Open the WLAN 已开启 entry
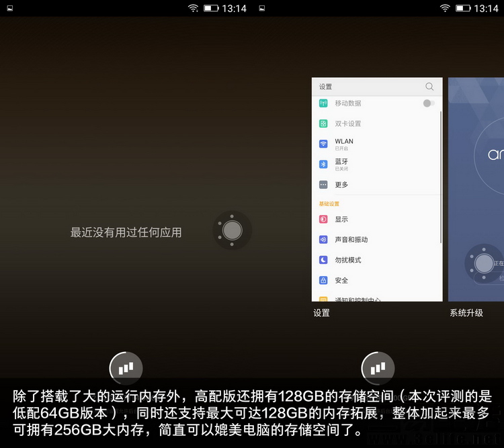 coord(377,144)
